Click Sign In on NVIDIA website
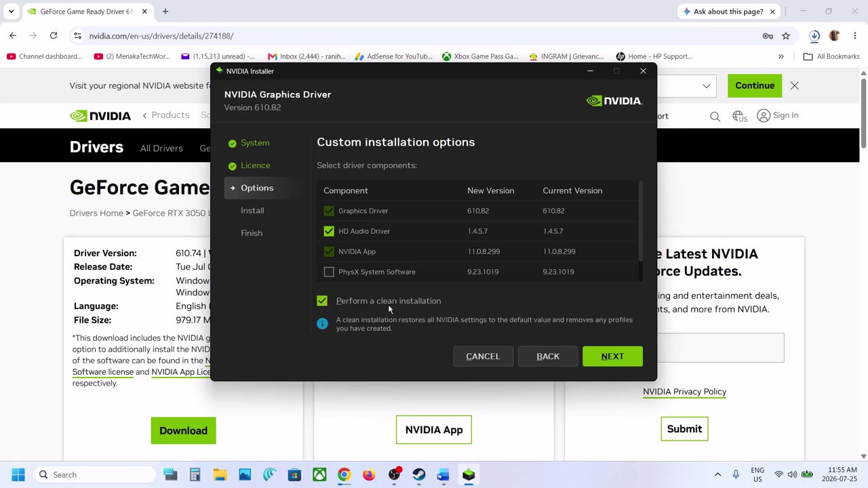The width and height of the screenshot is (868, 488). (777, 115)
